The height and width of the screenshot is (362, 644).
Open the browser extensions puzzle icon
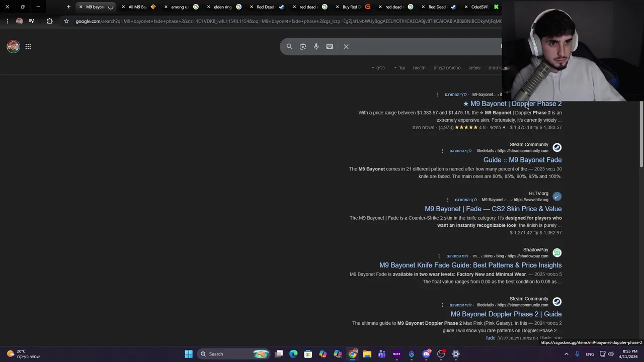49,21
